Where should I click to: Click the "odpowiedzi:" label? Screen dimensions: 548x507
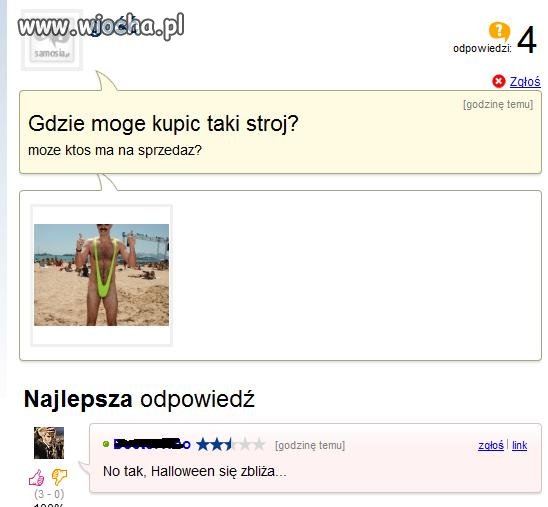point(482,48)
